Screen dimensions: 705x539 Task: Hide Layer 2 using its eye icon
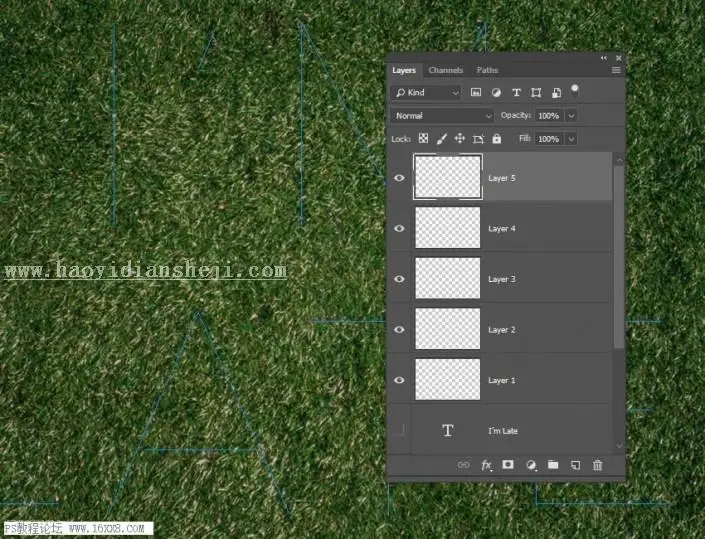(x=399, y=330)
